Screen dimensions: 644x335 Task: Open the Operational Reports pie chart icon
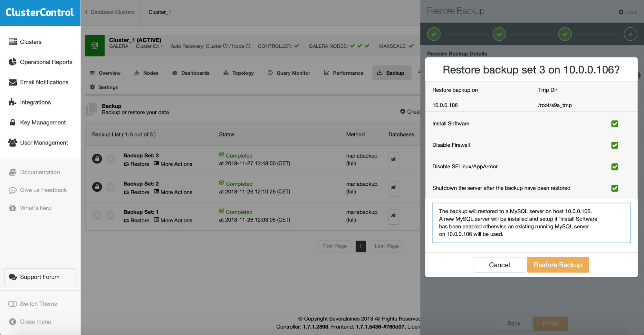[x=13, y=62]
